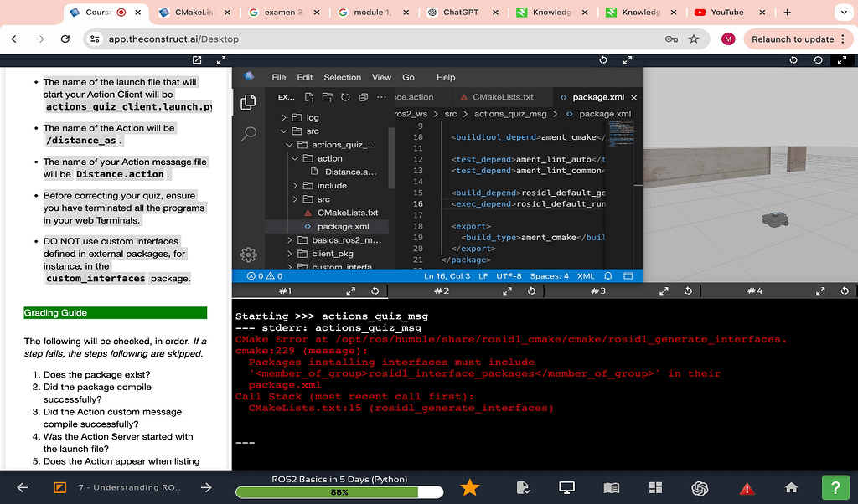Select the Explorer icon in the IDE sidebar
This screenshot has width=858, height=504.
(x=248, y=100)
